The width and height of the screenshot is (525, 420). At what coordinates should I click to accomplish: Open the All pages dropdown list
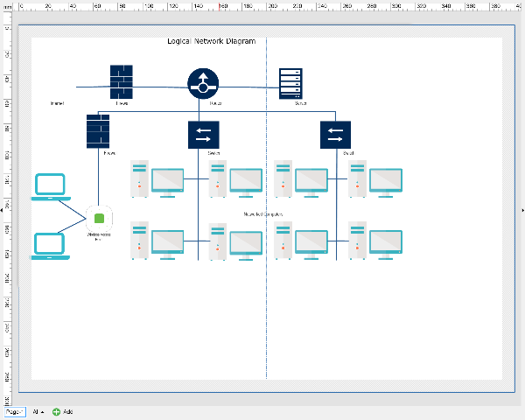pos(38,411)
